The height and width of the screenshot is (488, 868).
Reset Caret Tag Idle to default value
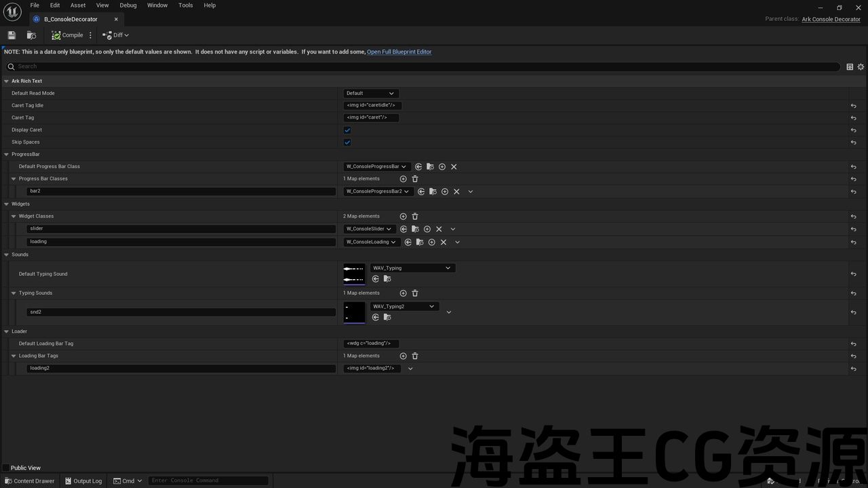(853, 106)
